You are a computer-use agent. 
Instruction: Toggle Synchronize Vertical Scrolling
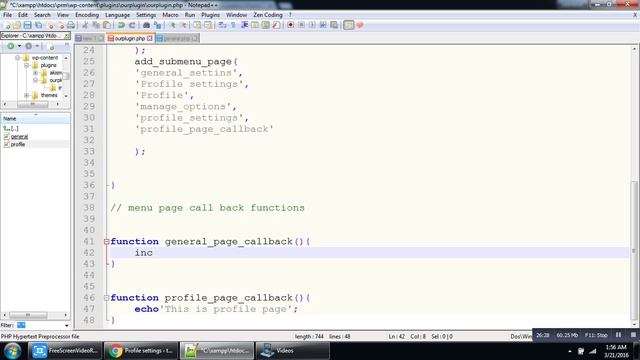coord(197,25)
